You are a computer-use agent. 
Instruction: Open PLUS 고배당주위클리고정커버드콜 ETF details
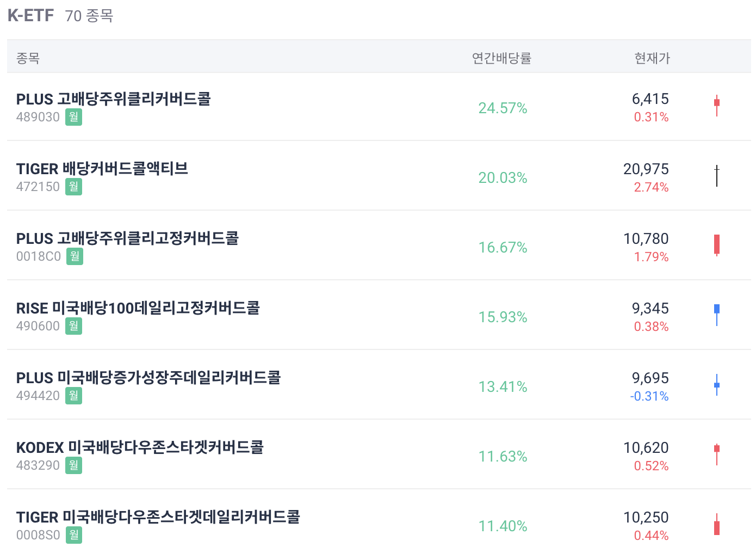click(127, 238)
